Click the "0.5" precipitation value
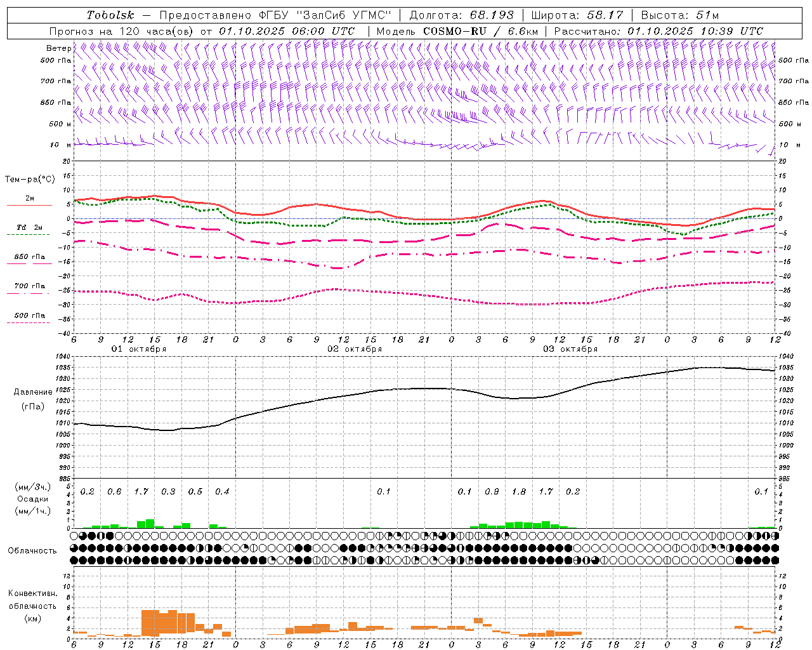Image resolution: width=812 pixels, height=650 pixels. 195,492
